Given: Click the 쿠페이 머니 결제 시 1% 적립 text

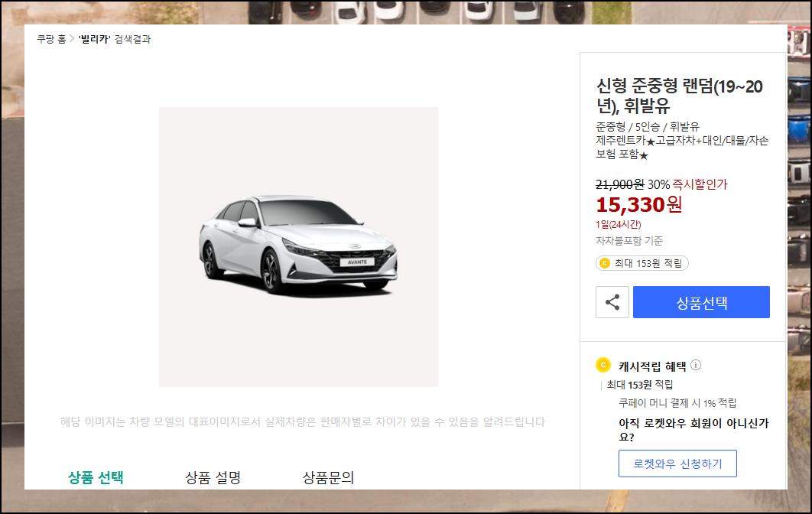Looking at the screenshot, I should [x=677, y=402].
